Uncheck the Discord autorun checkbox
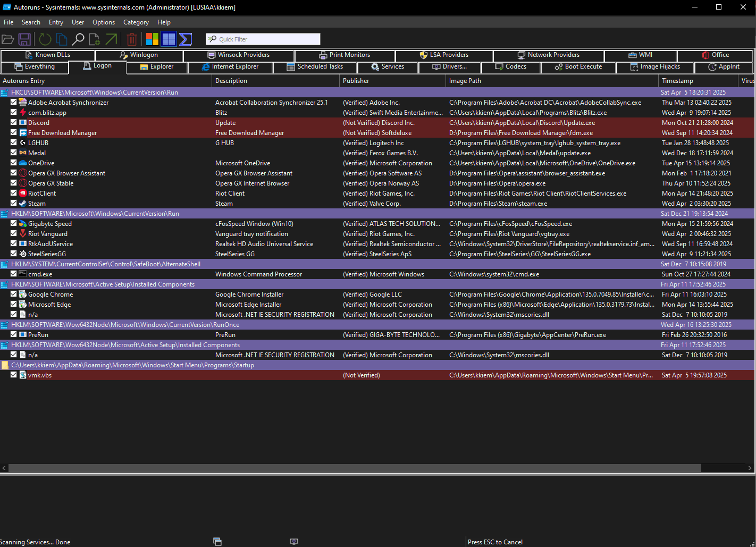The height and width of the screenshot is (547, 756). click(14, 123)
